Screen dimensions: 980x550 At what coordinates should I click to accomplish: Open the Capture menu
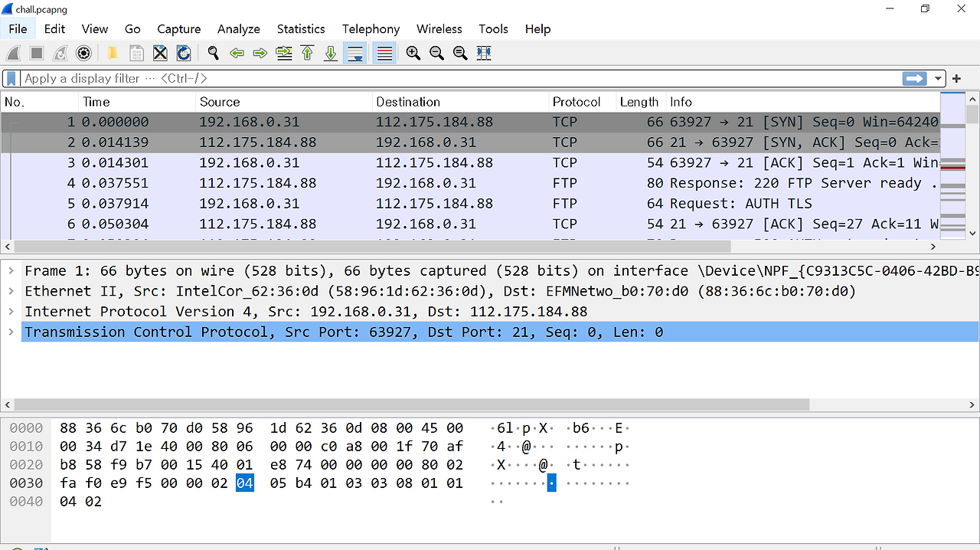[x=179, y=28]
